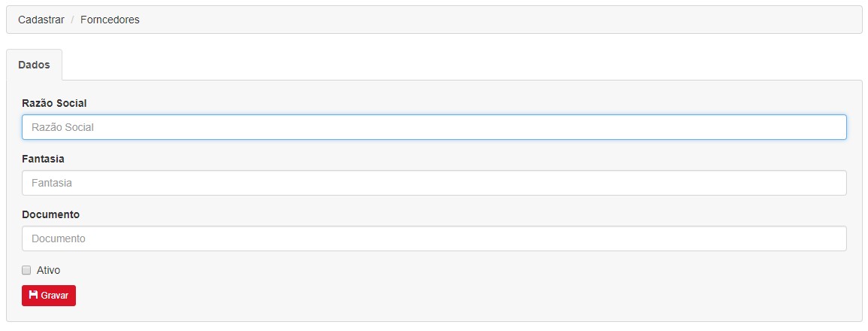868x331 pixels.
Task: Select Forncedores in the breadcrumb
Action: click(x=110, y=20)
